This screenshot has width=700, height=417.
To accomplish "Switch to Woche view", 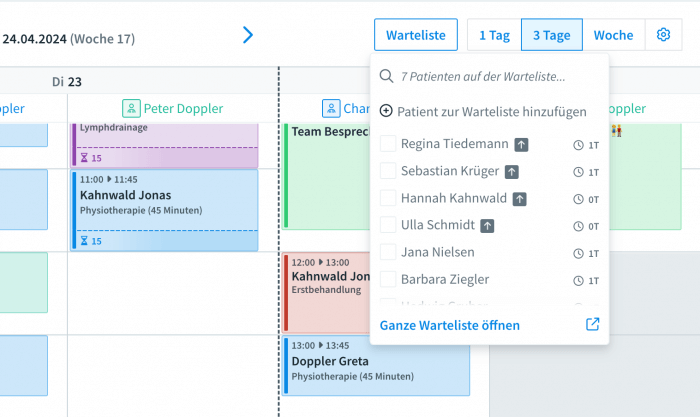I will pos(613,35).
